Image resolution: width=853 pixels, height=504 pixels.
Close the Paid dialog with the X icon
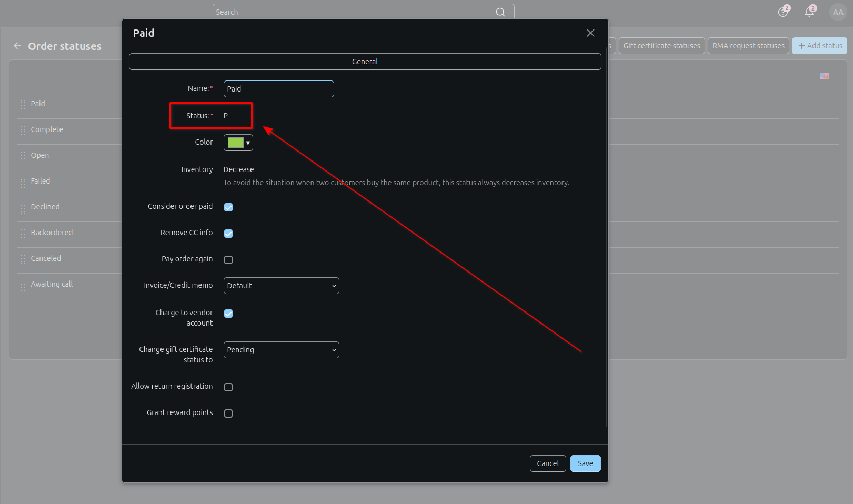tap(590, 33)
